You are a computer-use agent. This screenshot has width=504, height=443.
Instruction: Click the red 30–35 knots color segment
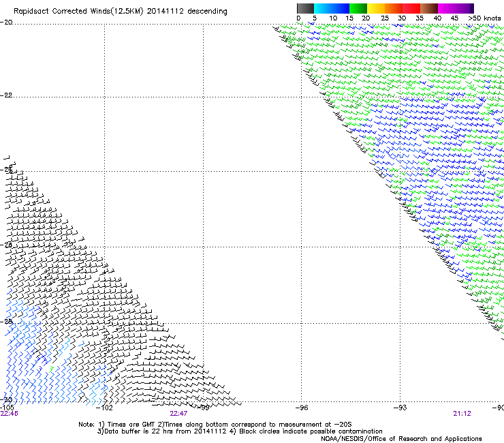[411, 8]
